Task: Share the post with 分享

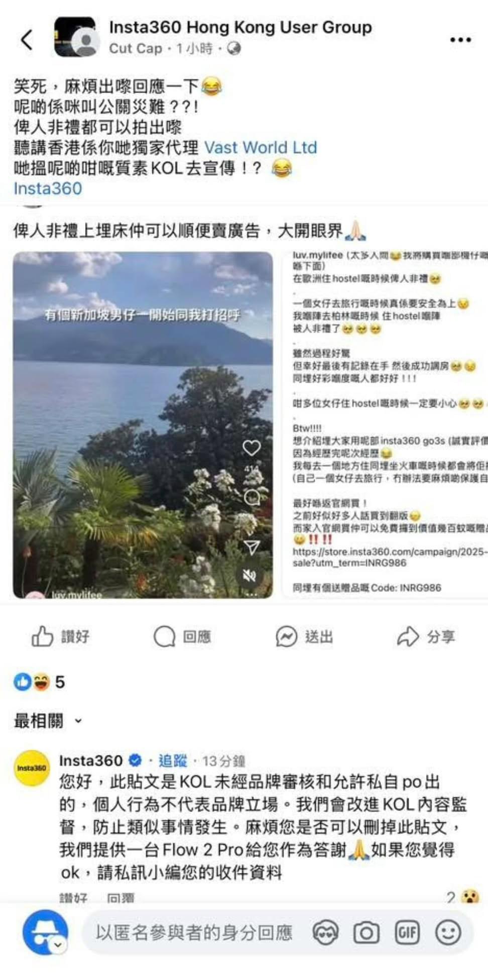Action: 426,636
